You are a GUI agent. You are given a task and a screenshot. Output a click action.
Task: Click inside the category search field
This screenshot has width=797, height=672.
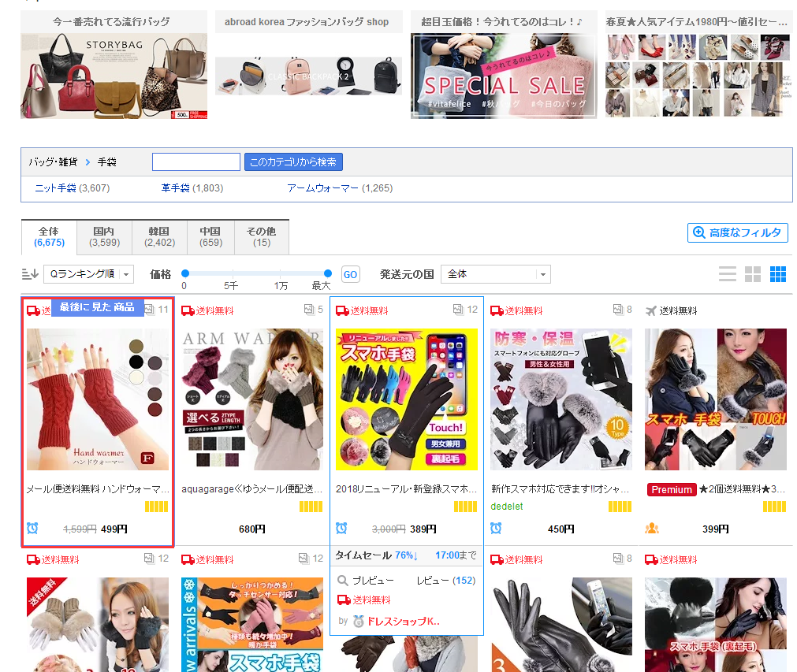point(196,162)
